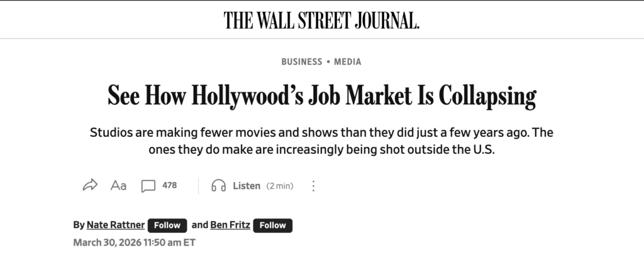Open the Aa text size options
644x265 pixels.
click(118, 185)
